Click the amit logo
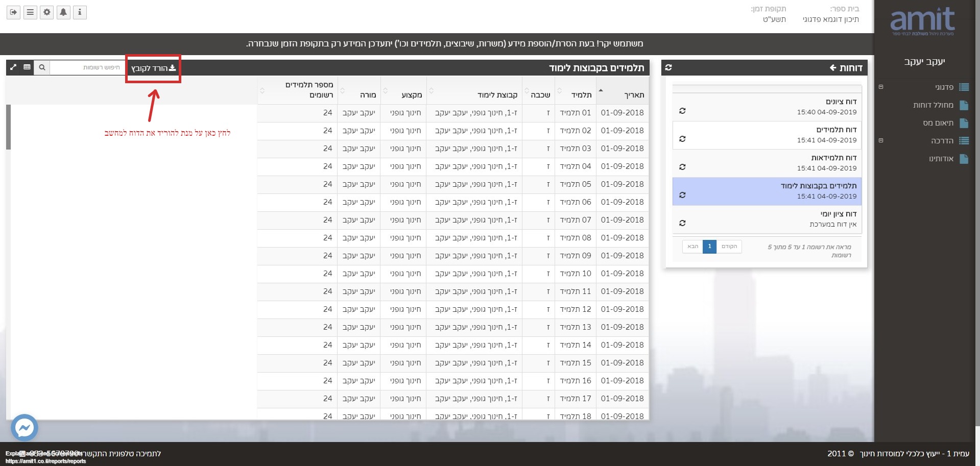This screenshot has height=466, width=980. 922,21
